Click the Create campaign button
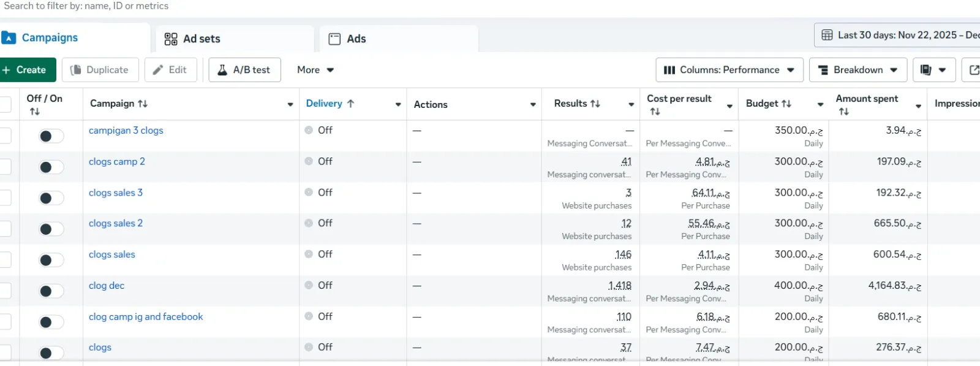Screen dimensions: 980x366 coord(27,70)
